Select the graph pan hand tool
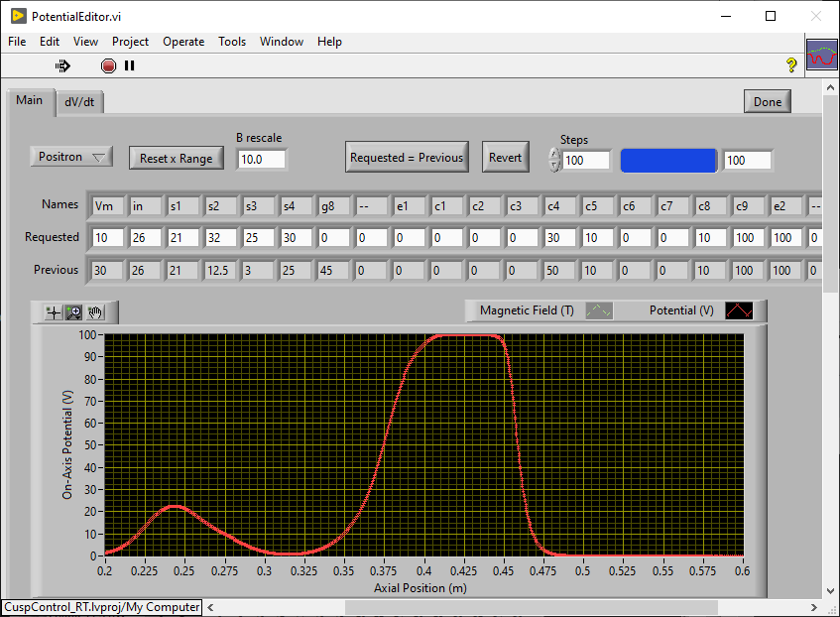Viewport: 840px width, 617px height. (95, 312)
